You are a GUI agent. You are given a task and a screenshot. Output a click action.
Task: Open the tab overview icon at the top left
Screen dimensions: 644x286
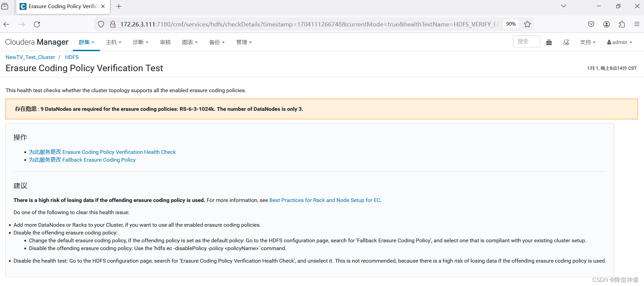5,6
